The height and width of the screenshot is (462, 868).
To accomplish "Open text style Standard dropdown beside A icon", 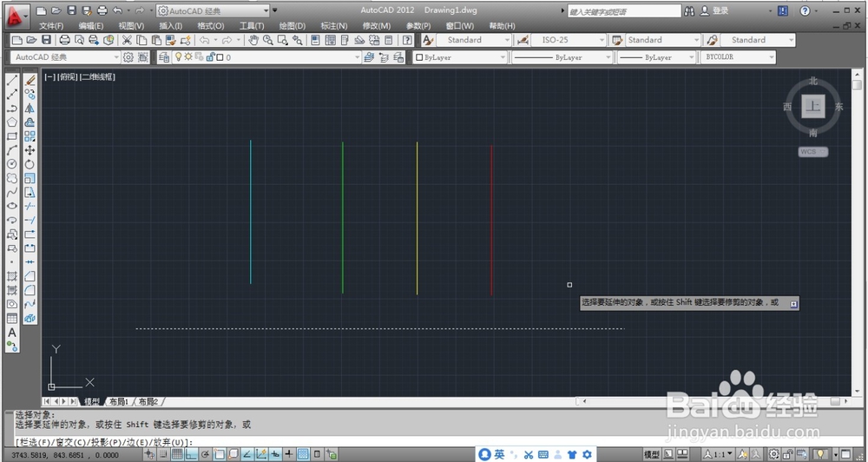I will point(507,40).
